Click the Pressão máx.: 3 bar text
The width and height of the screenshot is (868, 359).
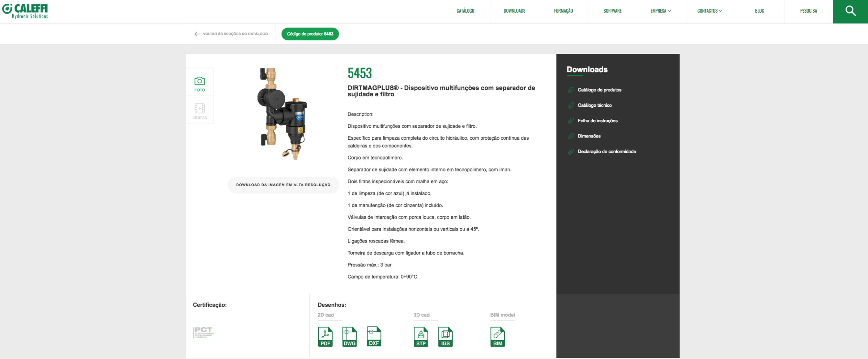click(x=370, y=265)
